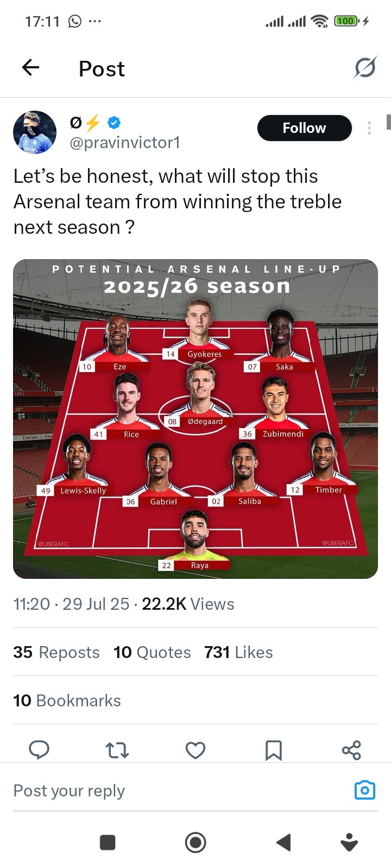View the 731 Likes list

click(x=238, y=652)
